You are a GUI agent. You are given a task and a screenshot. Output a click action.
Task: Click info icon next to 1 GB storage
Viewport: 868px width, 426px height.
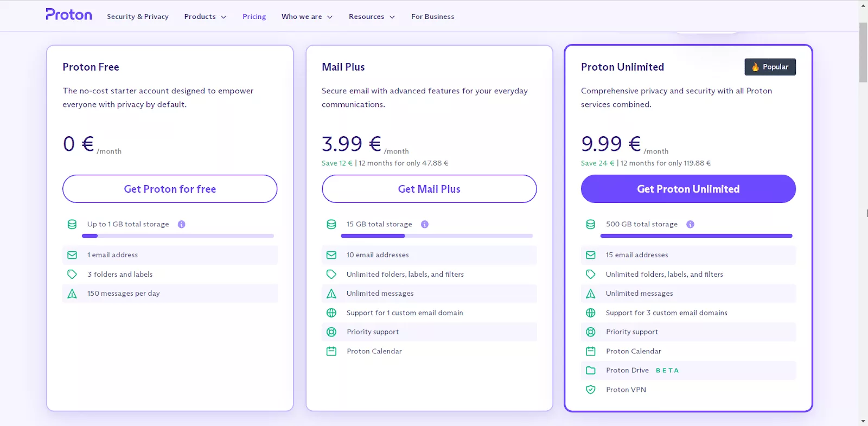(182, 224)
